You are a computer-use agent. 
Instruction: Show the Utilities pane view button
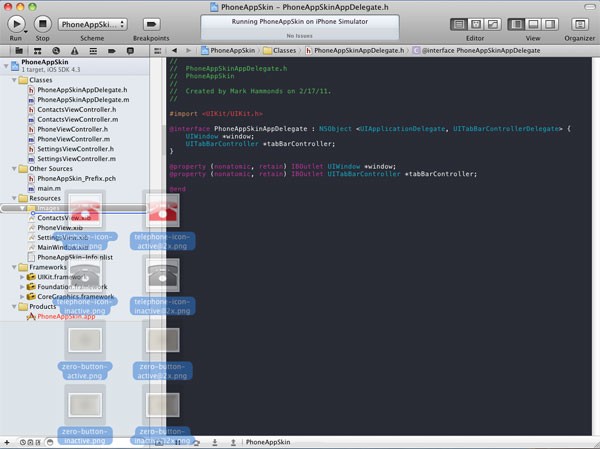pyautogui.click(x=550, y=24)
